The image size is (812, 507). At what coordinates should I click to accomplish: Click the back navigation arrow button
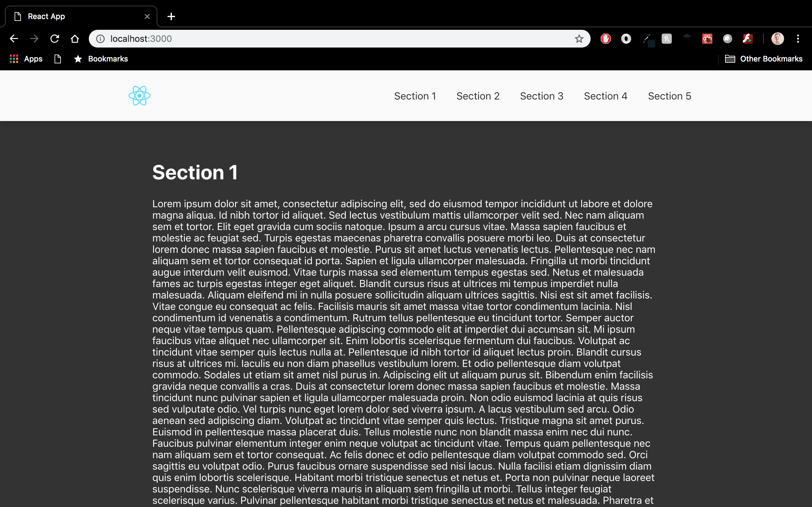point(13,39)
